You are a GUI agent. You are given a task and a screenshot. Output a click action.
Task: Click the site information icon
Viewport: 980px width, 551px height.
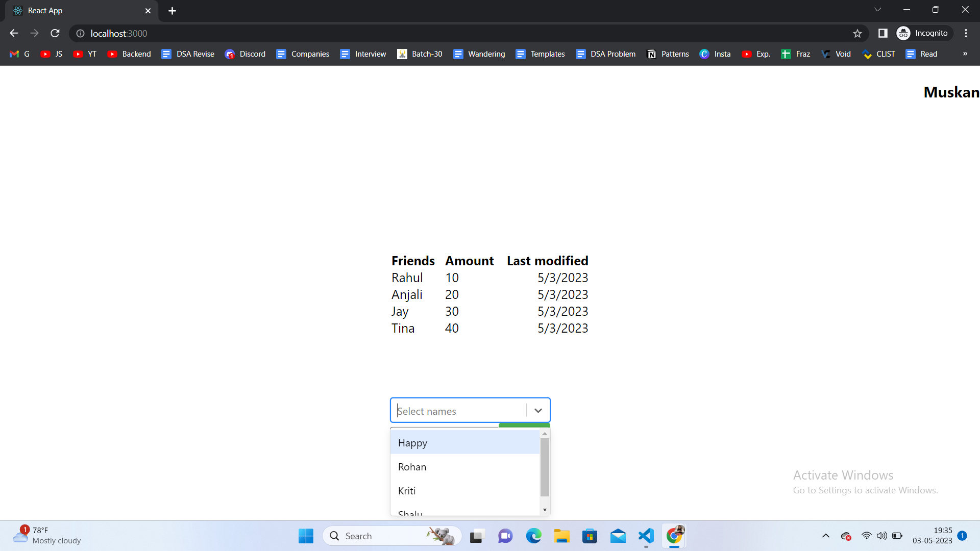point(80,33)
